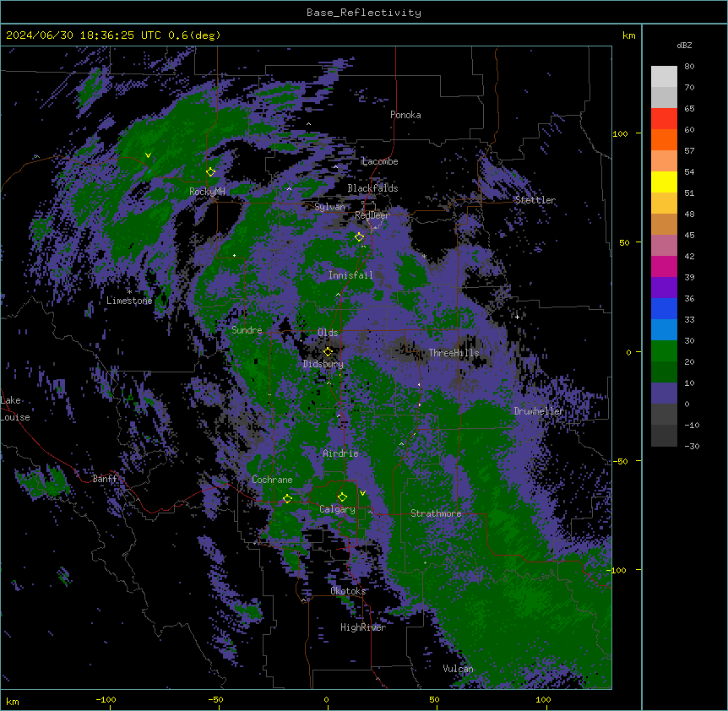Select the Olds label
Viewport: 728px width, 711px height.
(328, 333)
